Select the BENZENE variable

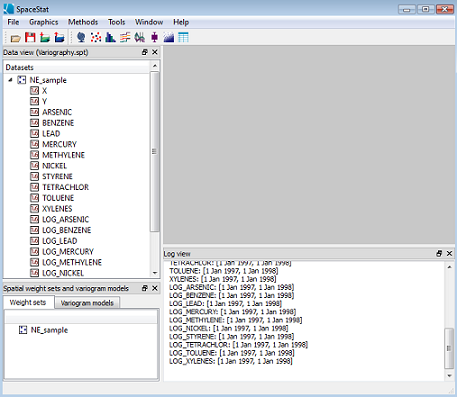click(x=58, y=123)
